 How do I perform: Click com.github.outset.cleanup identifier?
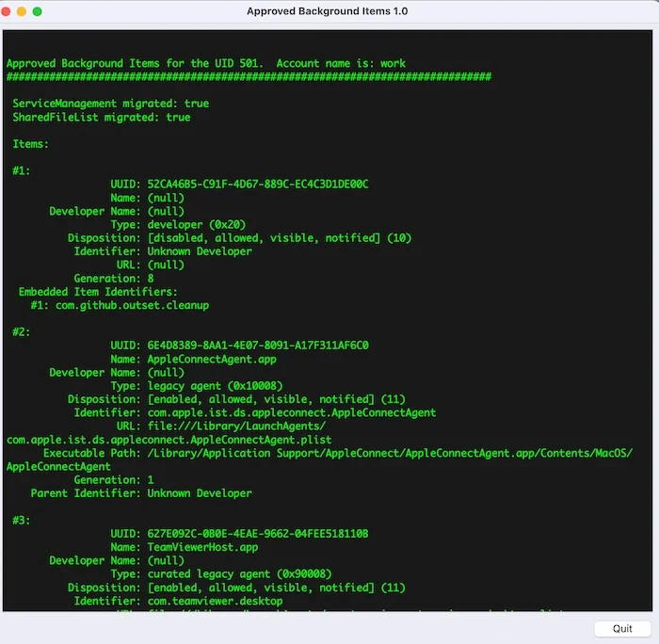pos(132,305)
